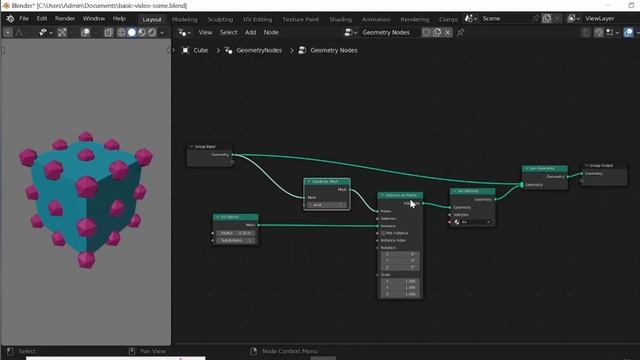Image resolution: width=640 pixels, height=360 pixels.
Task: Pin the scene with the pin icon
Action: (536, 19)
